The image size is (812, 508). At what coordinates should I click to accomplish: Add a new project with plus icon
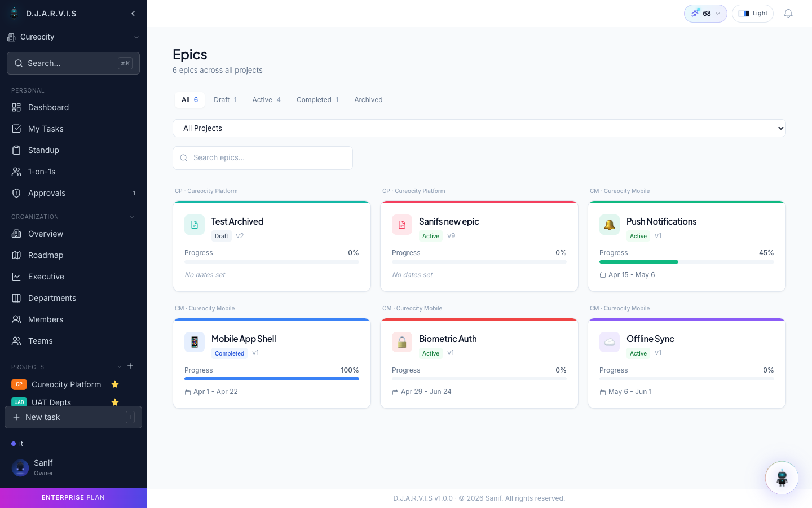[x=130, y=366]
